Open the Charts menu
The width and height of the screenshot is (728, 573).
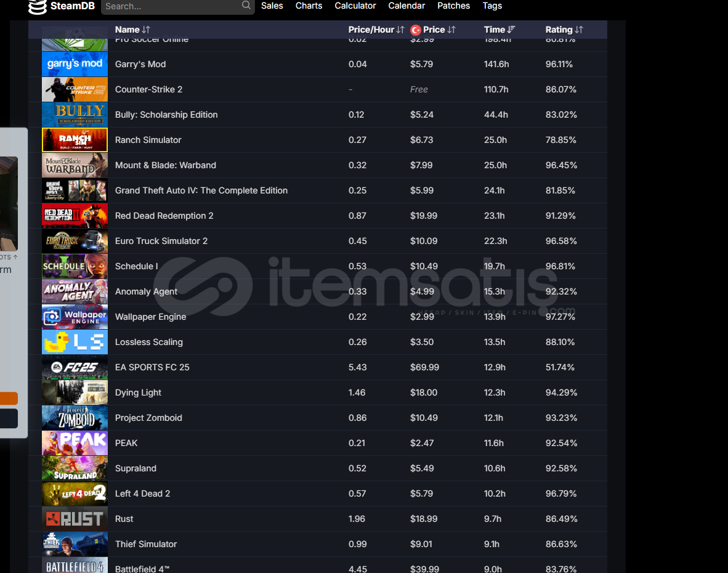tap(309, 6)
